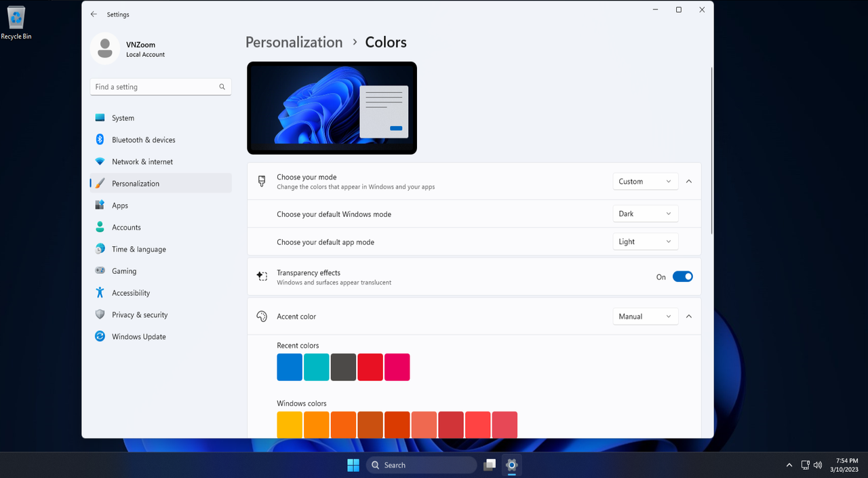Choose the yellow Windows color swatch
This screenshot has width=868, height=478.
pyautogui.click(x=290, y=424)
